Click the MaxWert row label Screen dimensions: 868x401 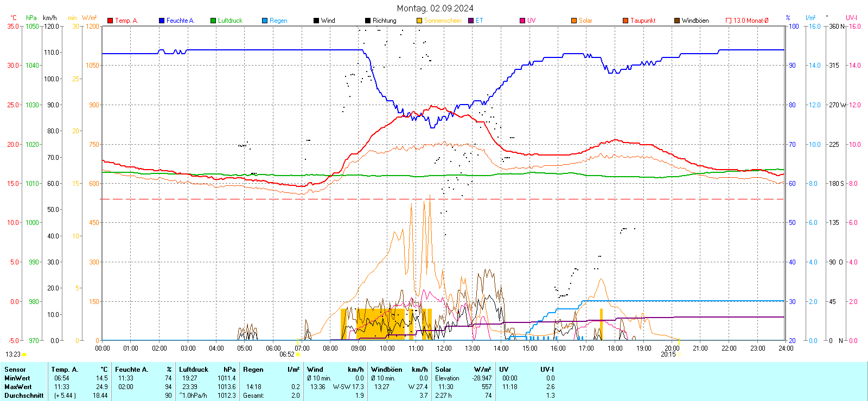click(x=18, y=387)
